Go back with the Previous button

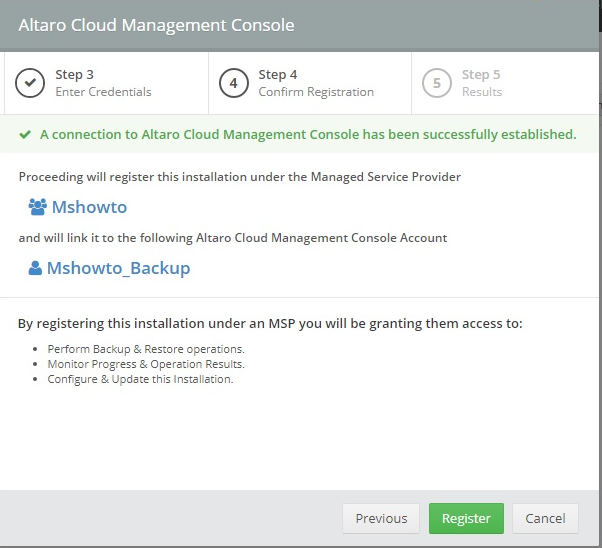pyautogui.click(x=381, y=518)
